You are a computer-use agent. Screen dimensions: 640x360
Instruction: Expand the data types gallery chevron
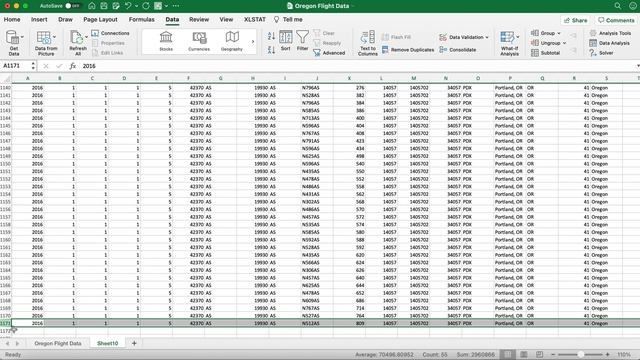(253, 42)
